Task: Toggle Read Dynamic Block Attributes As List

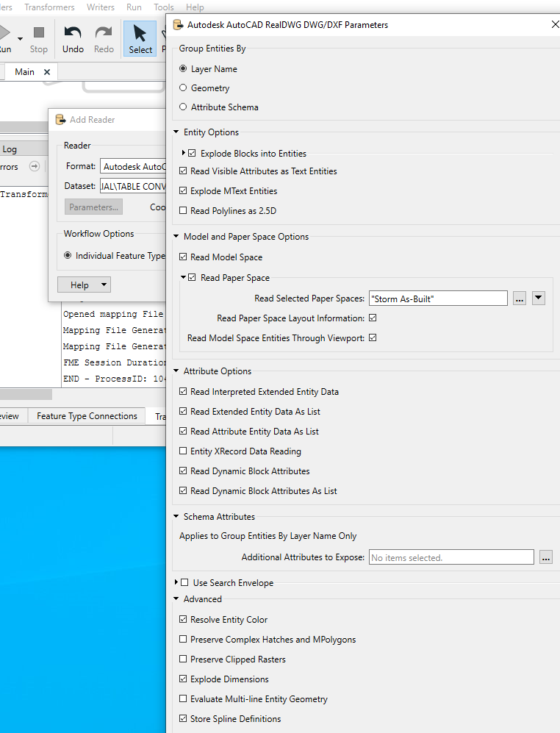Action: (183, 491)
